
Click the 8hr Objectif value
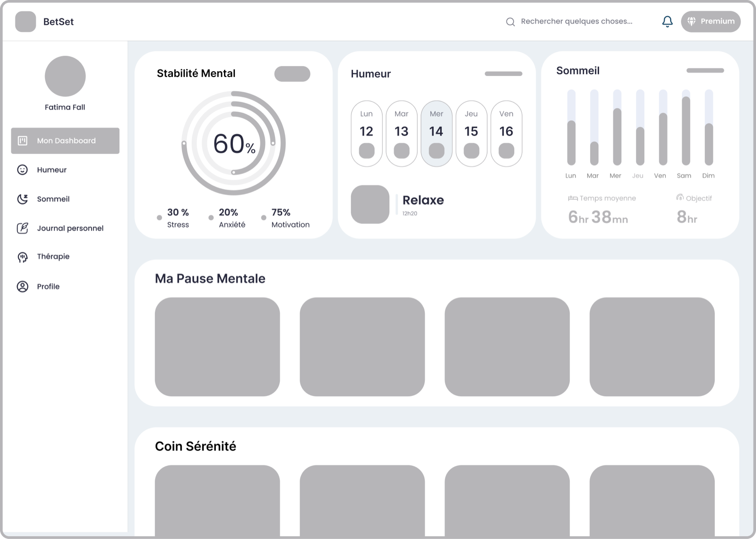point(687,217)
